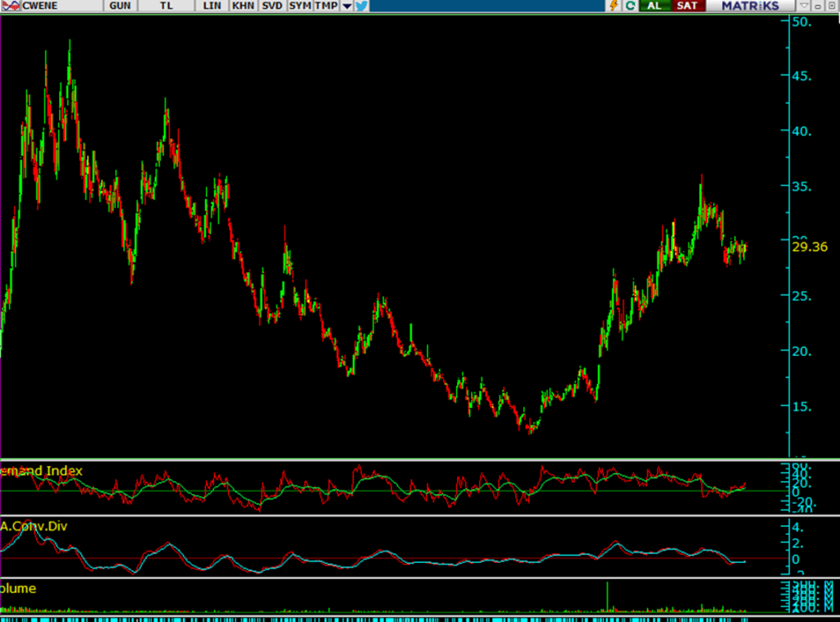Click the SYM toolbar item
840x622 pixels.
click(x=300, y=6)
